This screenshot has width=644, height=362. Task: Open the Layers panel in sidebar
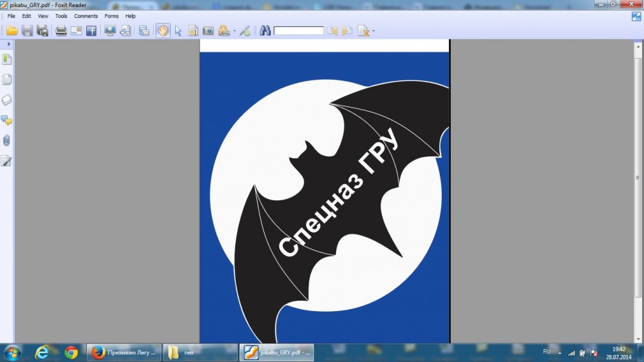coord(7,100)
